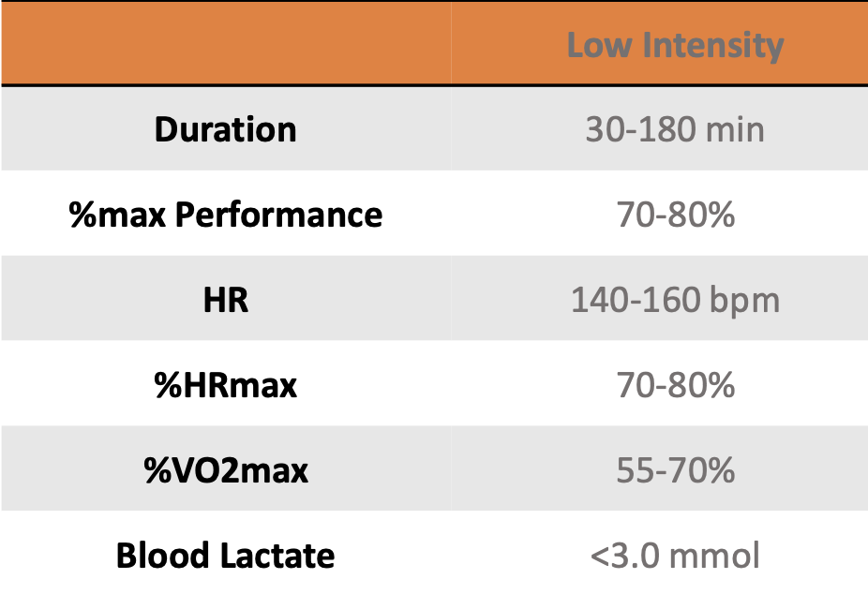
Task: Click the Low Intensity column header
Action: [675, 45]
